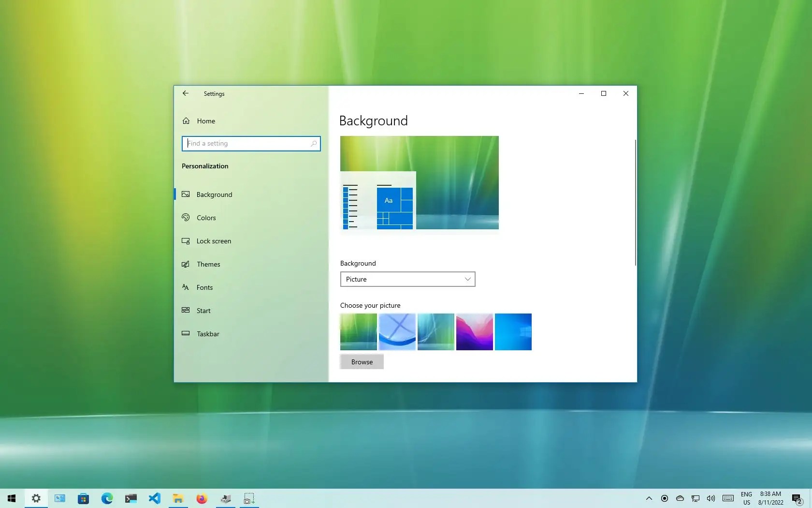
Task: Select the purple wallpaper thumbnail
Action: coord(474,332)
